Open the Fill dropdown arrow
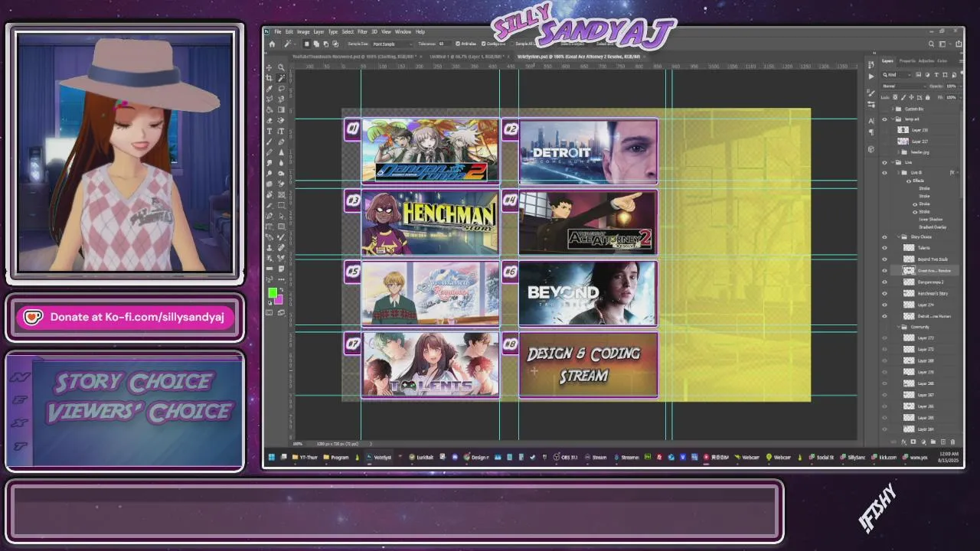The height and width of the screenshot is (551, 980). [960, 98]
